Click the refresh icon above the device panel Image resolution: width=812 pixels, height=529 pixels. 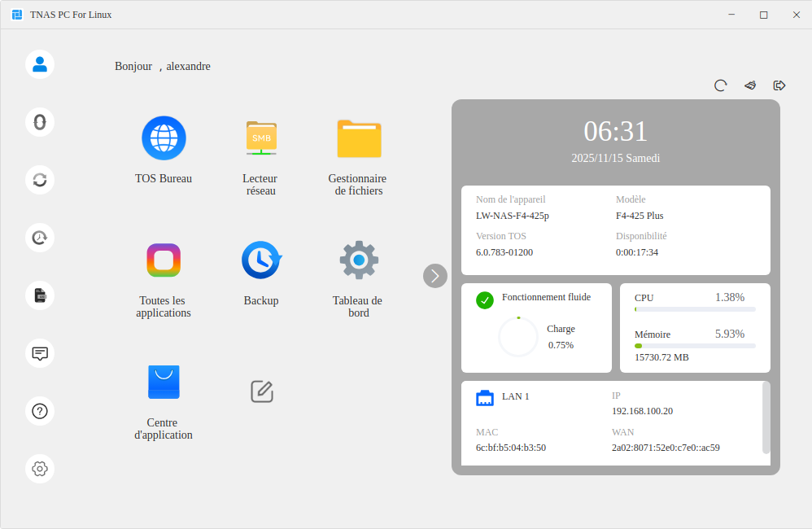(720, 85)
